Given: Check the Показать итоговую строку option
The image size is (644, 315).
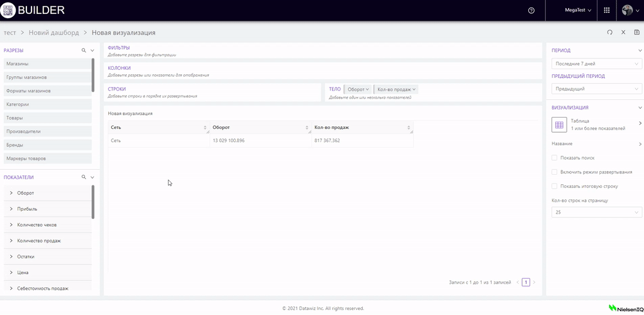Looking at the screenshot, I should (x=554, y=186).
